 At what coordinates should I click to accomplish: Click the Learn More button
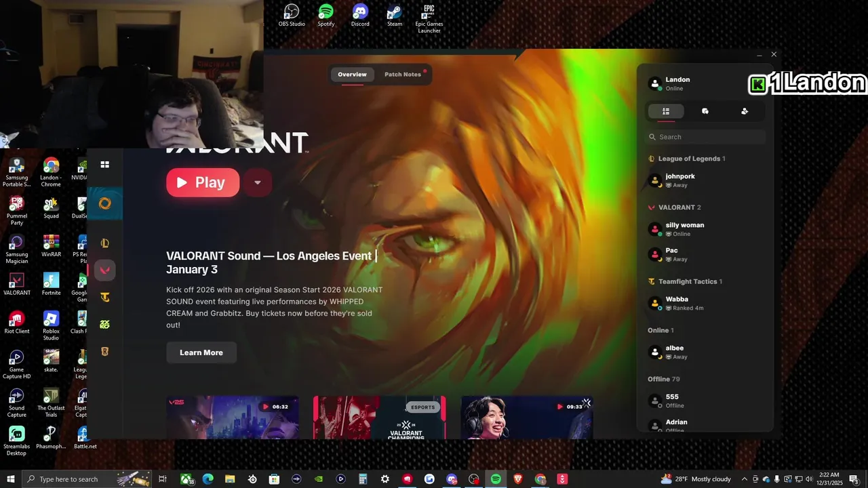point(201,352)
